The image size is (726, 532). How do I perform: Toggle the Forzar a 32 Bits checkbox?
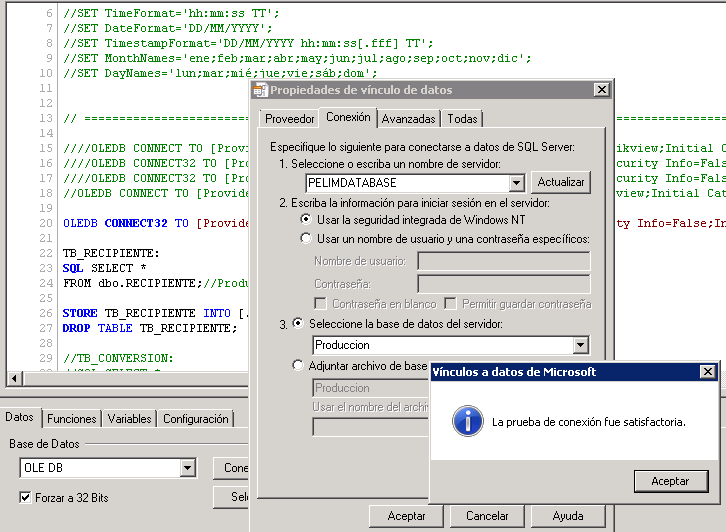(25, 497)
